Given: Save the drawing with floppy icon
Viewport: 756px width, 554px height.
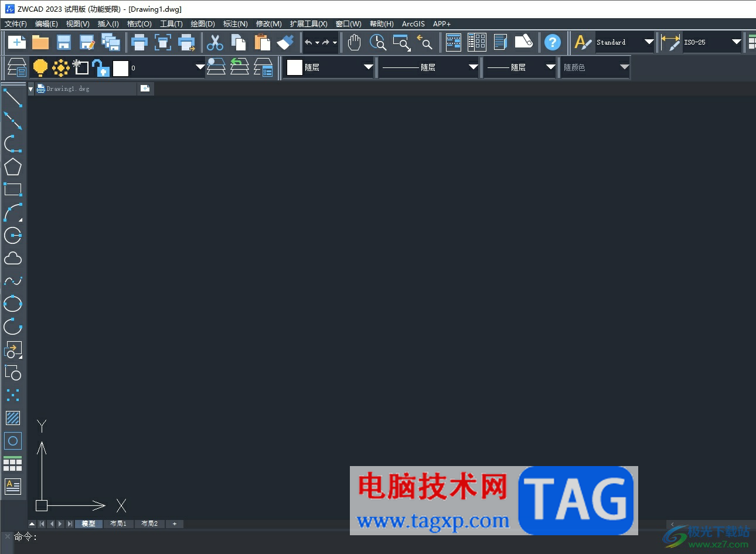Looking at the screenshot, I should (x=64, y=42).
